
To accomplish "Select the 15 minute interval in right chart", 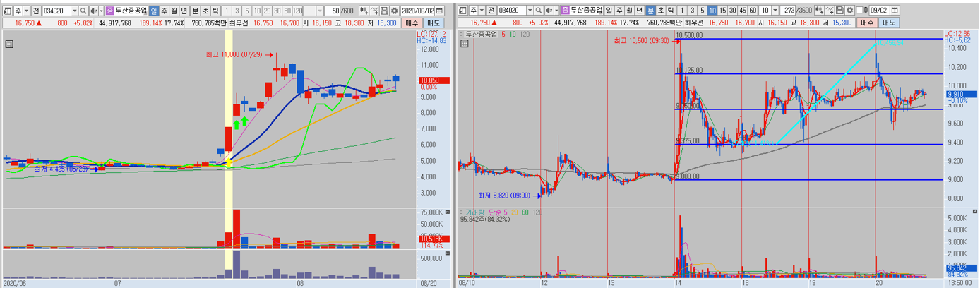I will pos(722,11).
